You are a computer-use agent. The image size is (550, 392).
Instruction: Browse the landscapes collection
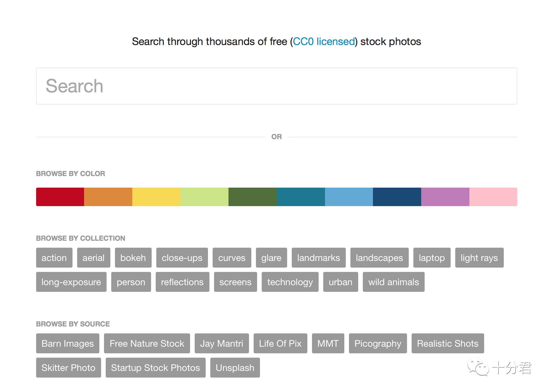click(379, 258)
